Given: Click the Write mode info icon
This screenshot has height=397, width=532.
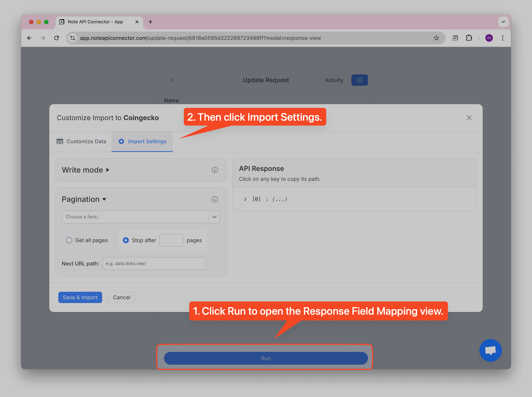Looking at the screenshot, I should pyautogui.click(x=214, y=170).
